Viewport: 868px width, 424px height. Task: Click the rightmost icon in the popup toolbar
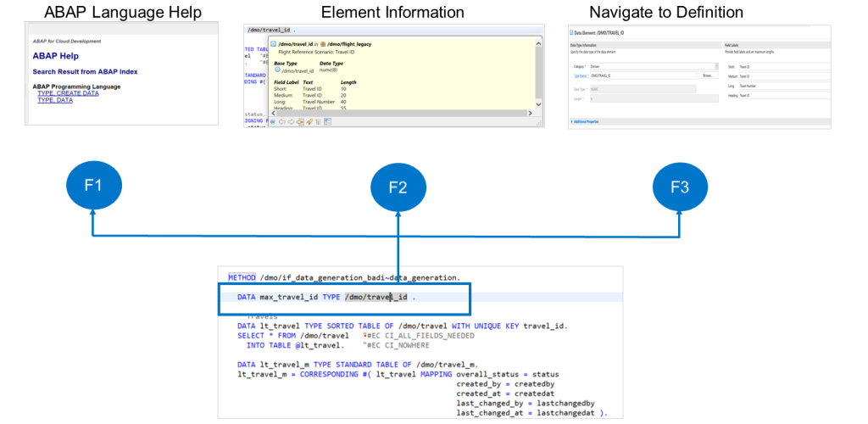(328, 122)
